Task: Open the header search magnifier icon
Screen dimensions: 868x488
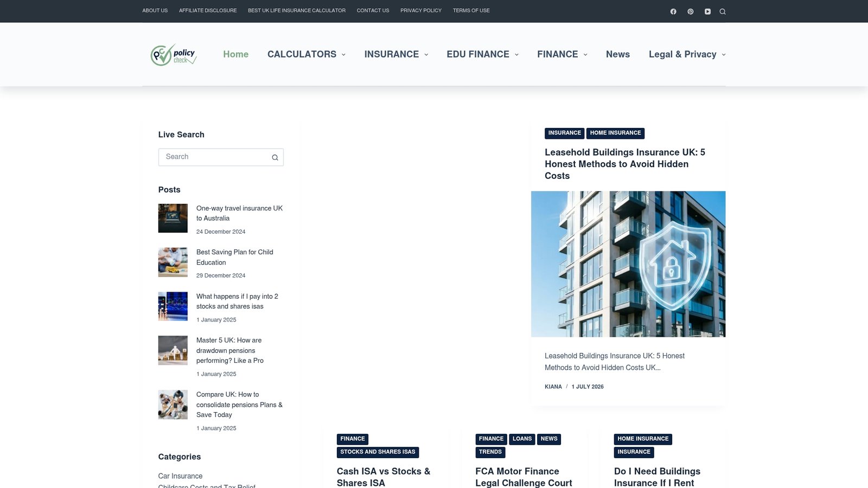Action: 723,11
